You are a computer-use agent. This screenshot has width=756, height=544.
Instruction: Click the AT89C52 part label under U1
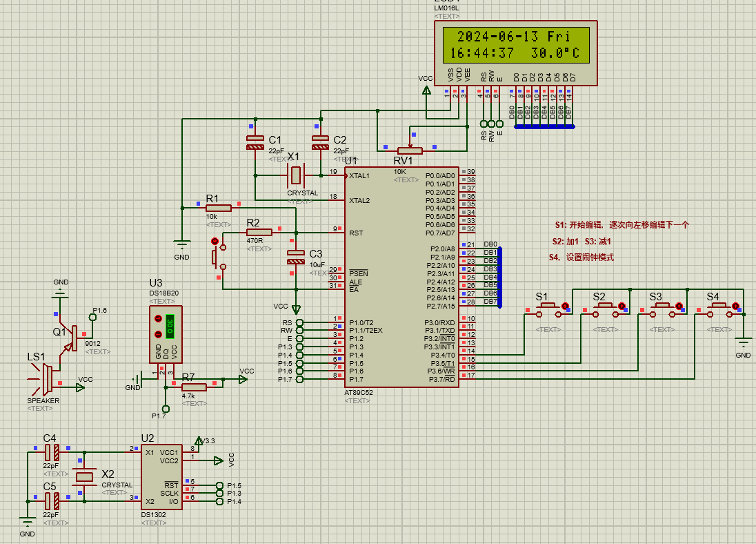coord(359,392)
